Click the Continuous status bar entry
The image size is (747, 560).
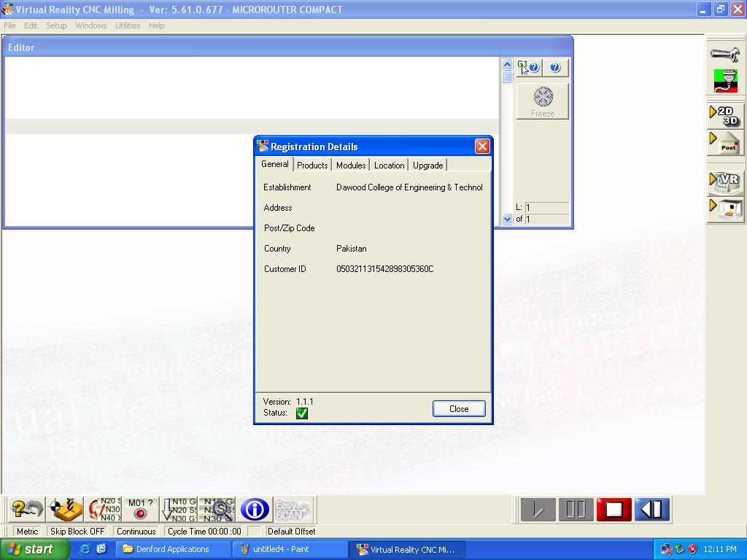pos(136,532)
